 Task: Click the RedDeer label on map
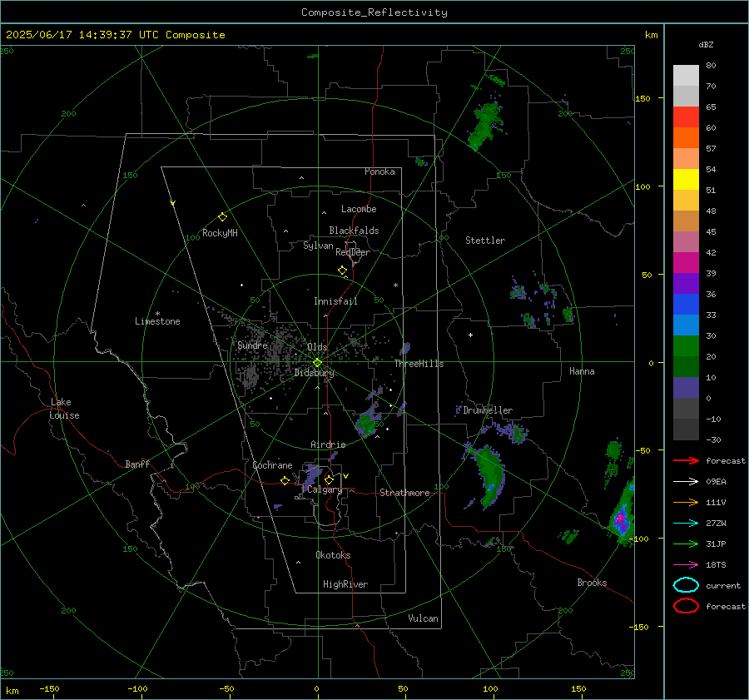click(353, 252)
